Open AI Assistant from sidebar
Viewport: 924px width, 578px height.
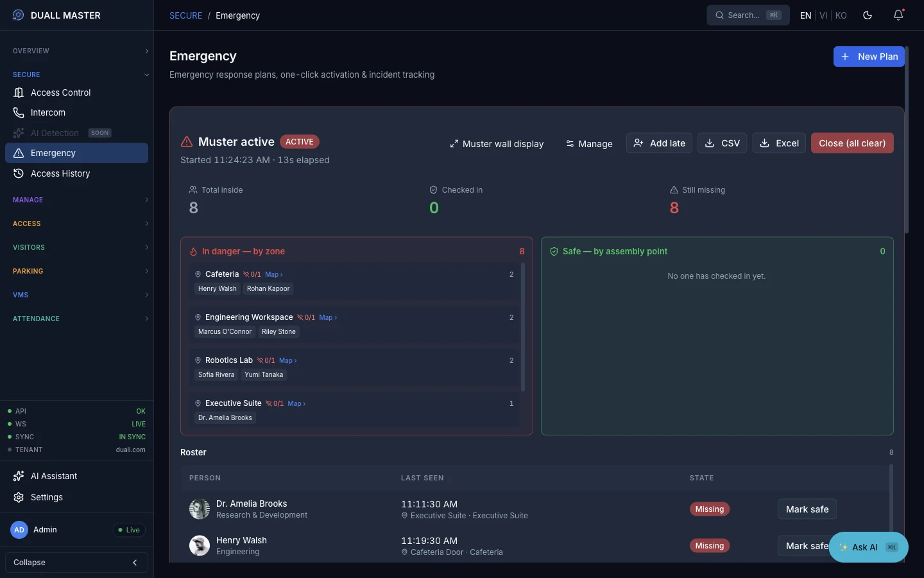(76, 476)
